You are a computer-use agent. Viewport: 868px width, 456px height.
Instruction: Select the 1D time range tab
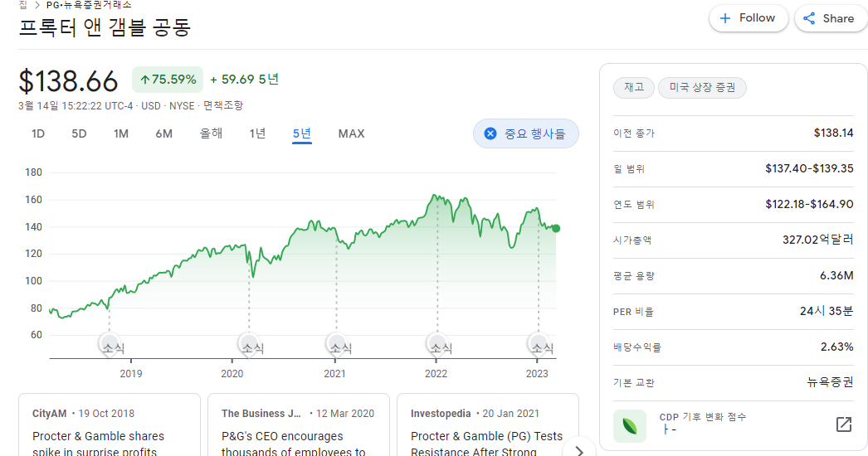click(37, 134)
